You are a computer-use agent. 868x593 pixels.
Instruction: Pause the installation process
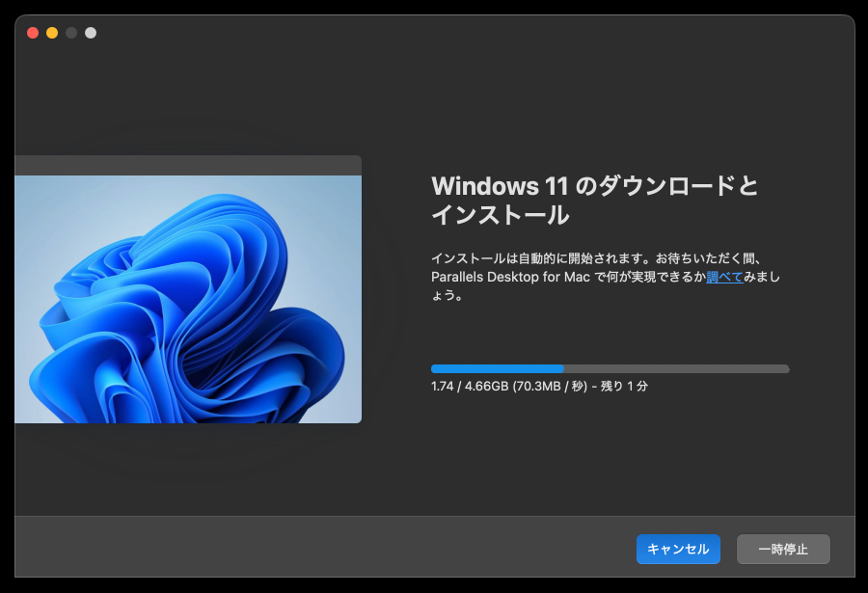[784, 549]
